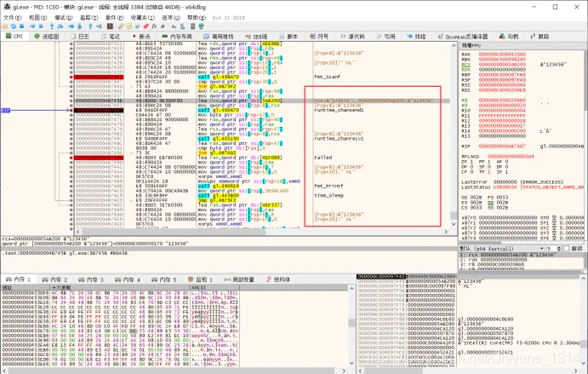Open the 选项 options menu
Screen dimensions: 588x374
coord(171,18)
